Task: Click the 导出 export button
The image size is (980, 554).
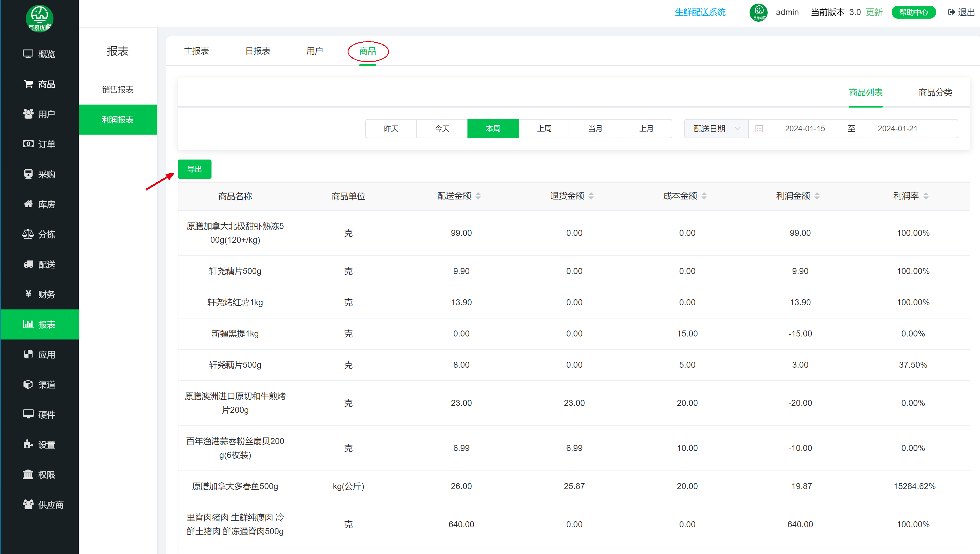Action: [x=194, y=169]
